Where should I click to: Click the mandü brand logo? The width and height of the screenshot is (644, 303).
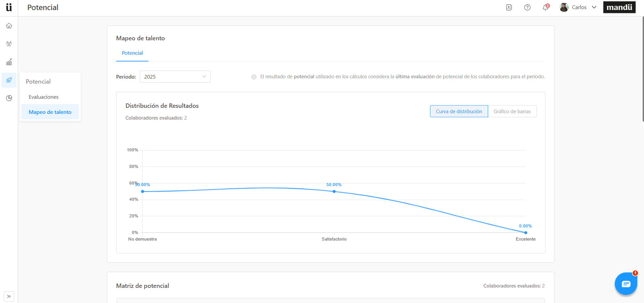point(619,7)
